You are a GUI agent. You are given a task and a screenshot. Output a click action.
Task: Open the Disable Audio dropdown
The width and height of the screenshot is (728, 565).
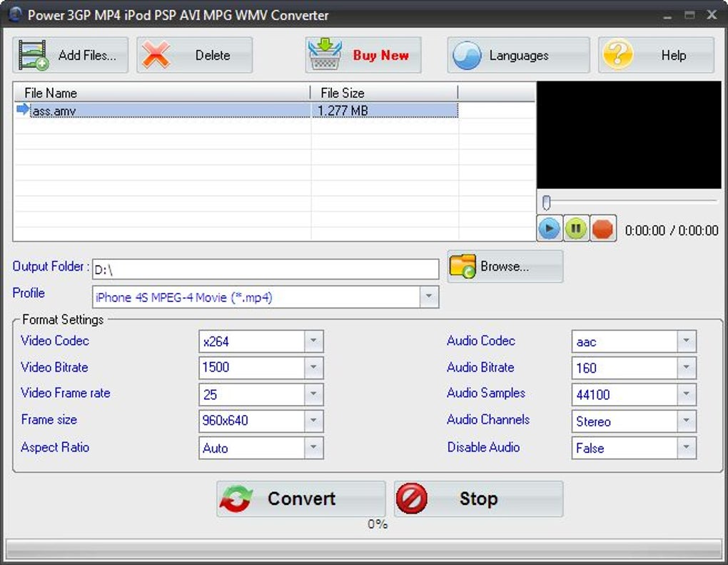(x=686, y=448)
